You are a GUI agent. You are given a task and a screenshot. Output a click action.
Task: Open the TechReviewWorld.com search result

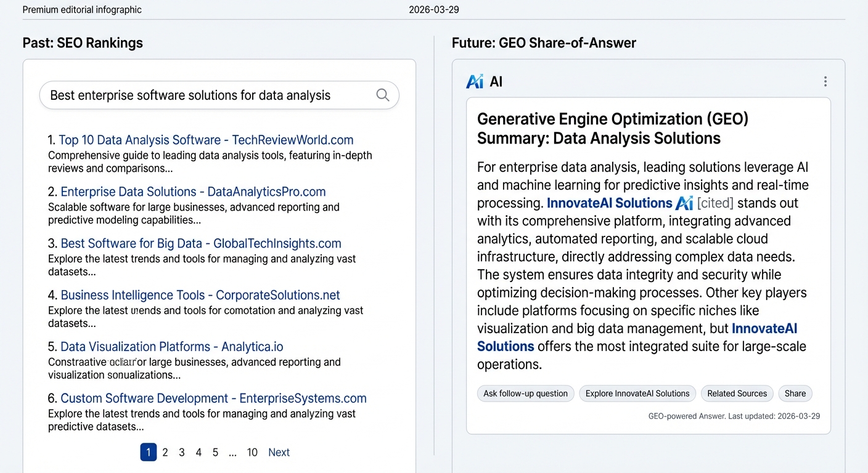207,140
